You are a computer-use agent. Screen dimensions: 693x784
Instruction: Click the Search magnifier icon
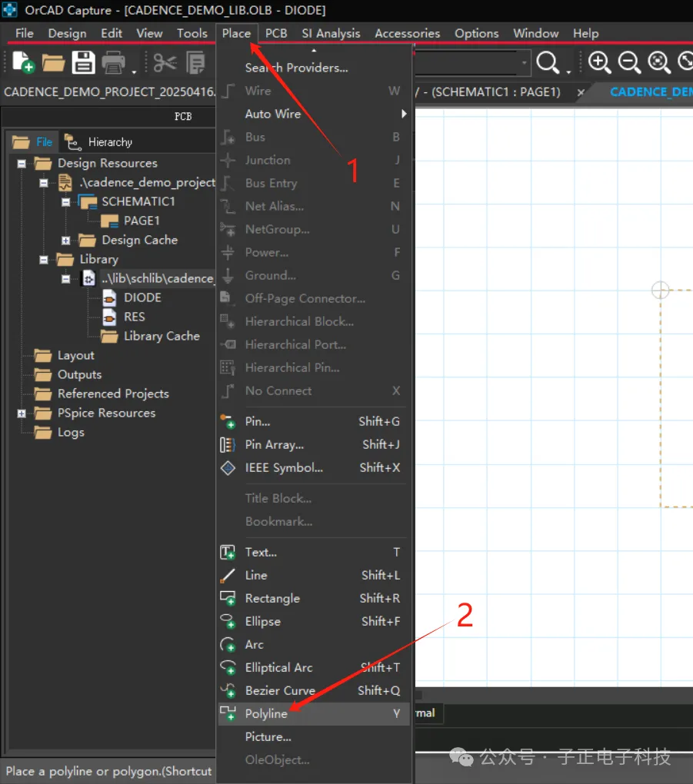[x=548, y=62]
